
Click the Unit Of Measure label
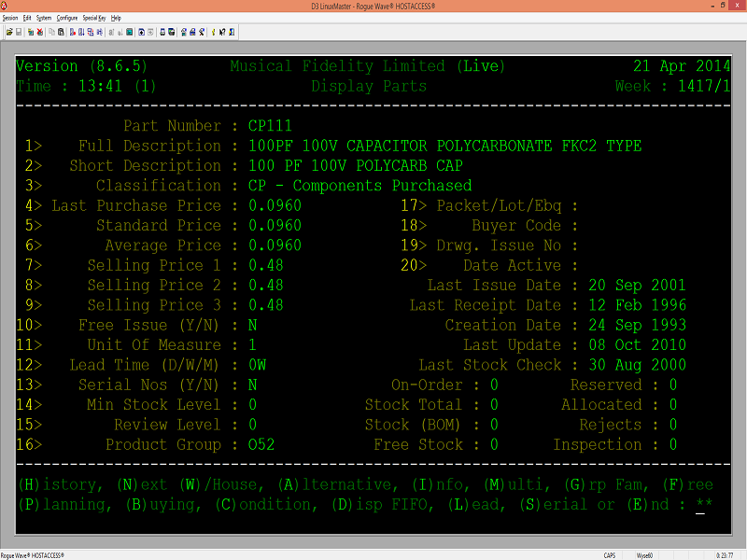[154, 344]
